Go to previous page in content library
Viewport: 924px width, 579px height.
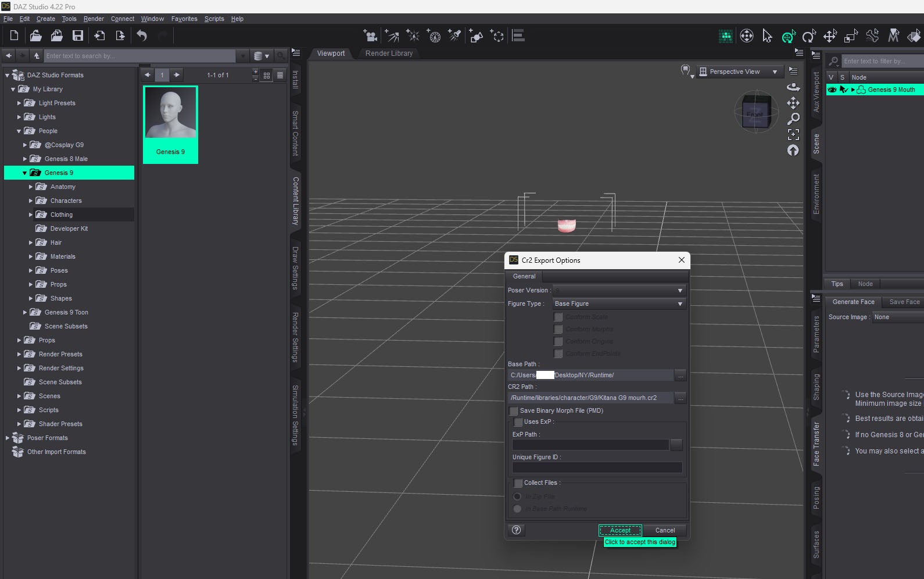point(148,74)
